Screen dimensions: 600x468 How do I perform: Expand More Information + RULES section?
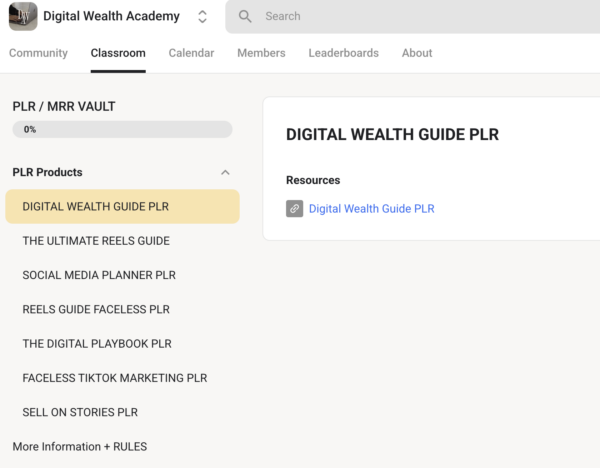tap(80, 446)
